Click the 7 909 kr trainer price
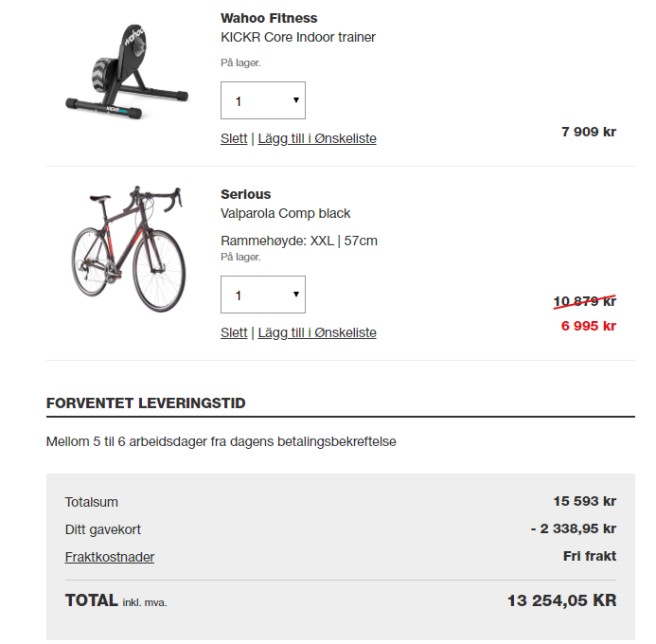656x644 pixels. click(x=589, y=132)
